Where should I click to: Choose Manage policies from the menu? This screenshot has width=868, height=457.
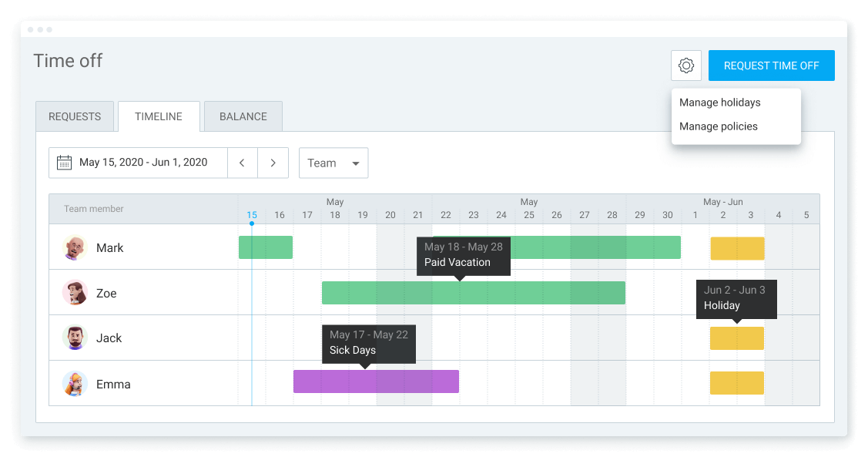(x=718, y=126)
